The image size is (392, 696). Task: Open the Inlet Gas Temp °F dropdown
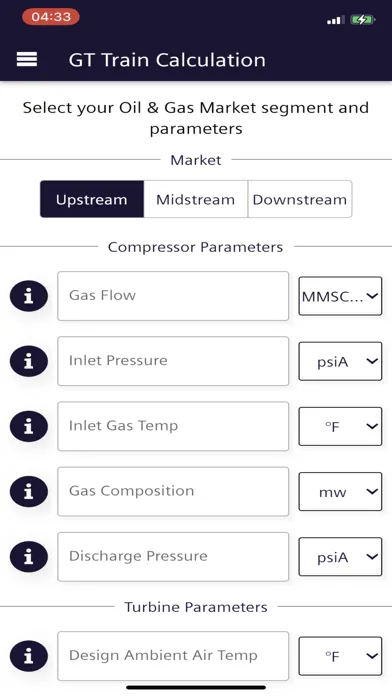(340, 427)
